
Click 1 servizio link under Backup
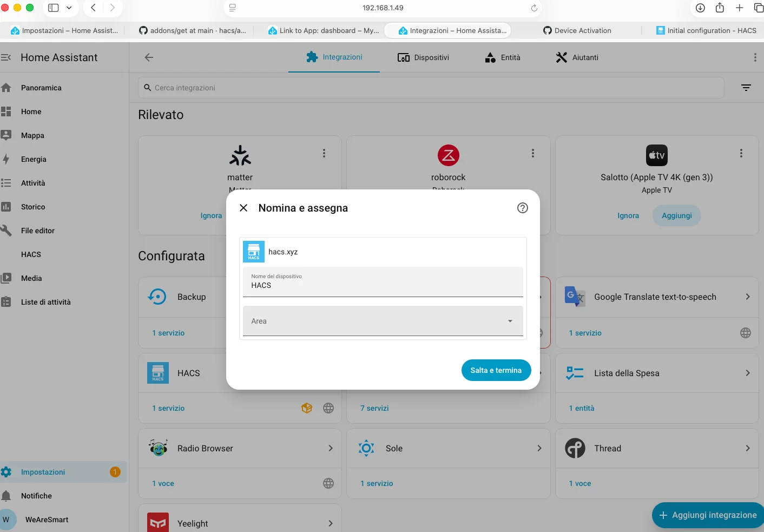168,333
